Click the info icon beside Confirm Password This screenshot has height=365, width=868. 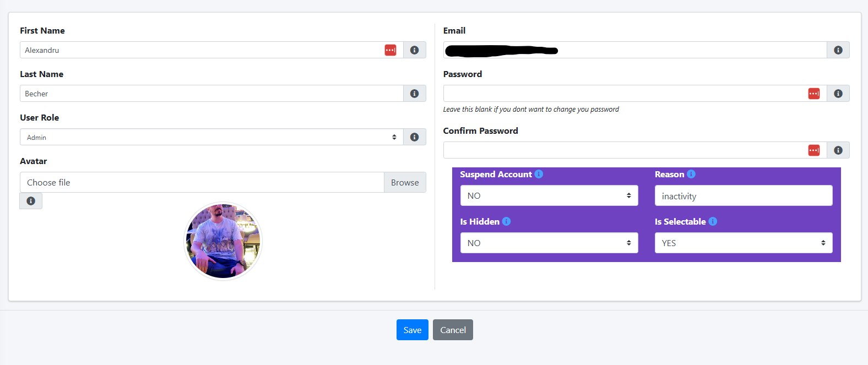(838, 150)
